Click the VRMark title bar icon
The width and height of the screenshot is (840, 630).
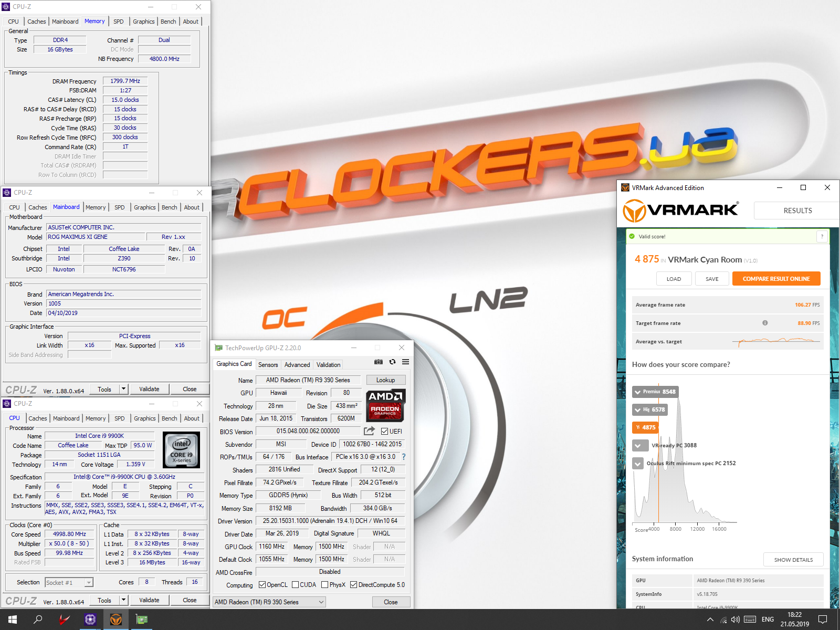click(625, 187)
